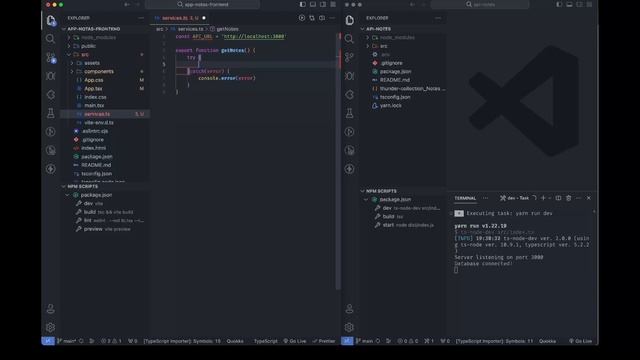Add a new terminal with the plus icon

[543, 198]
